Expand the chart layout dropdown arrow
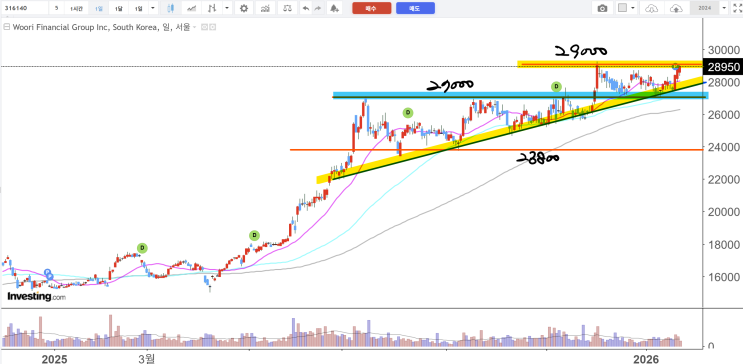Viewport: 743px width, 364px height. (x=633, y=8)
